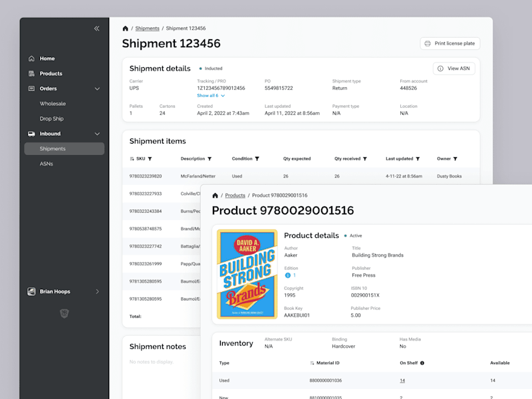Viewport: 532px width, 399px height.
Task: Open the Products sidebar item
Action: [x=51, y=74]
